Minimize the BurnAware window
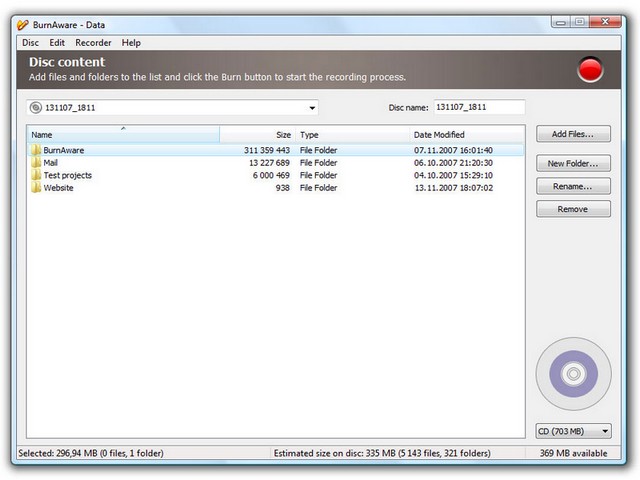Viewport: 640px width, 480px height. [561, 22]
